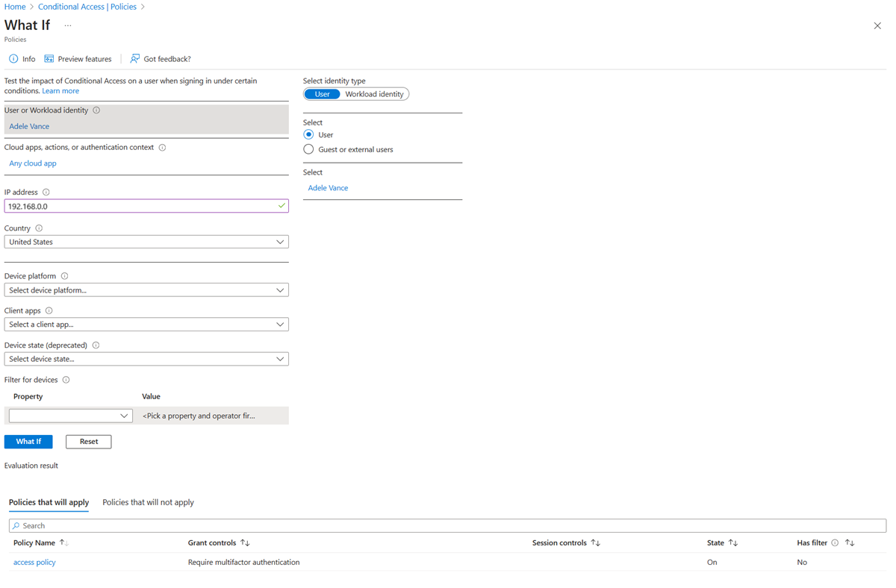Open Select device state dropdown
This screenshot has height=588, width=896.
(x=146, y=359)
